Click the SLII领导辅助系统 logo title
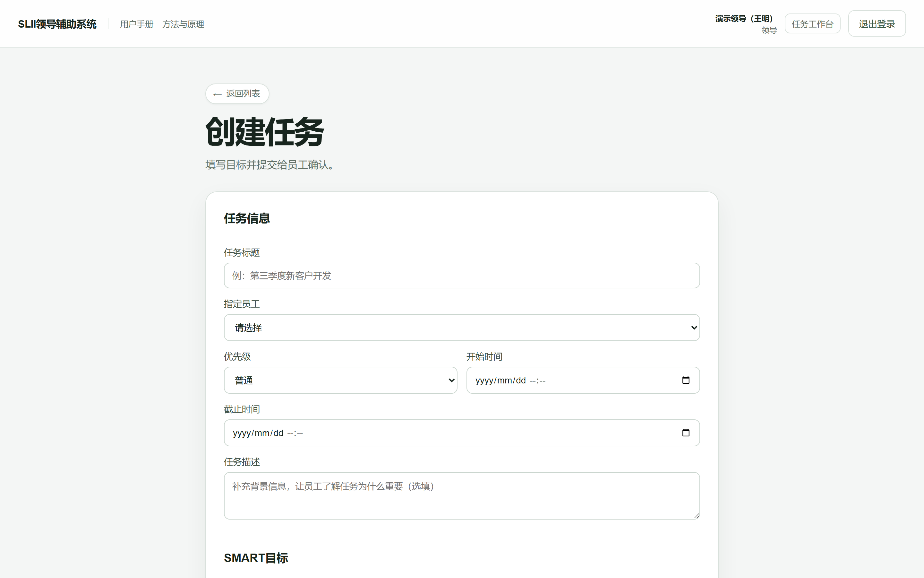This screenshot has height=578, width=924. click(57, 24)
